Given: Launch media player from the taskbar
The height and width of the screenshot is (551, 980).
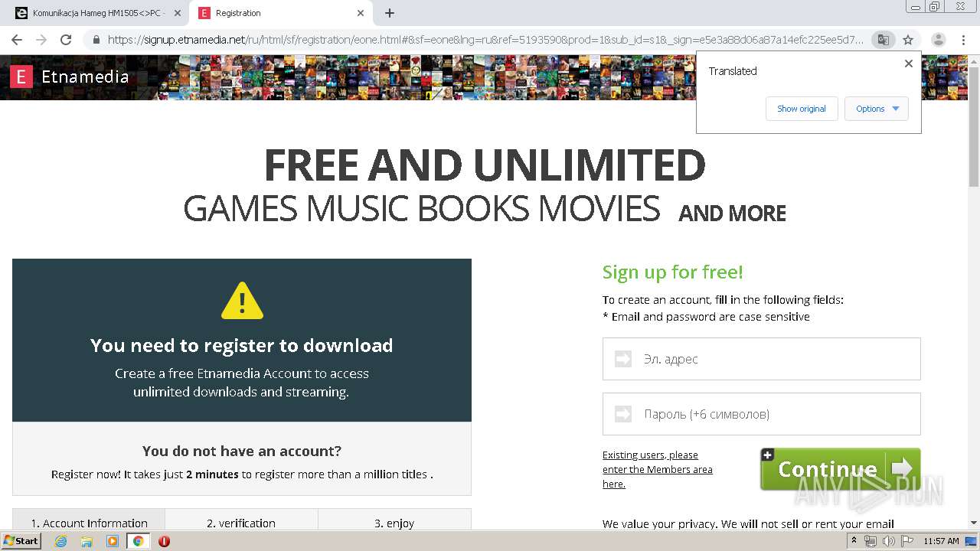Looking at the screenshot, I should (x=113, y=541).
